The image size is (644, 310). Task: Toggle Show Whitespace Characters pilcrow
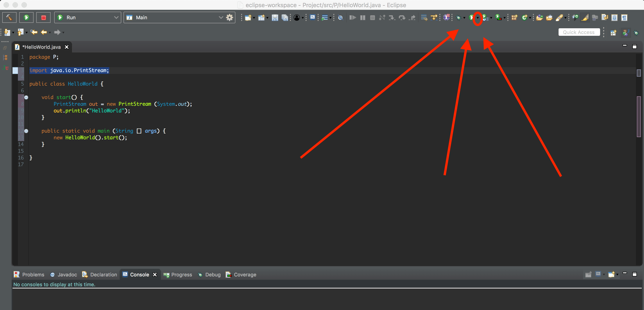(x=624, y=17)
